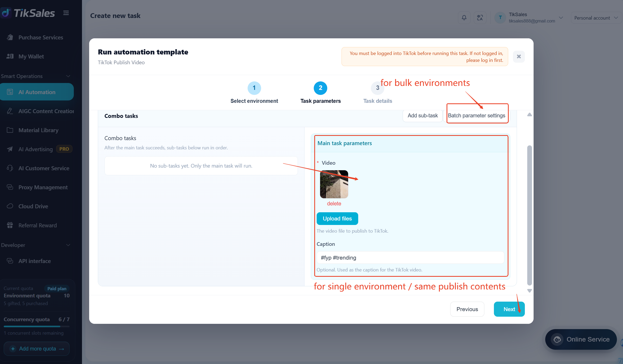
Task: Click the Proxy Management icon
Action: (x=10, y=187)
